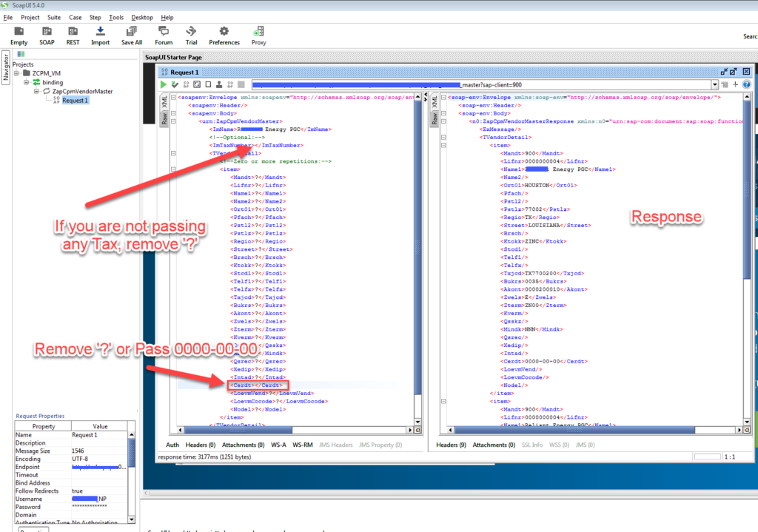Click the grey tabs-layout icon beside endpoint dropdown
This screenshot has width=758, height=532.
pyautogui.click(x=725, y=84)
